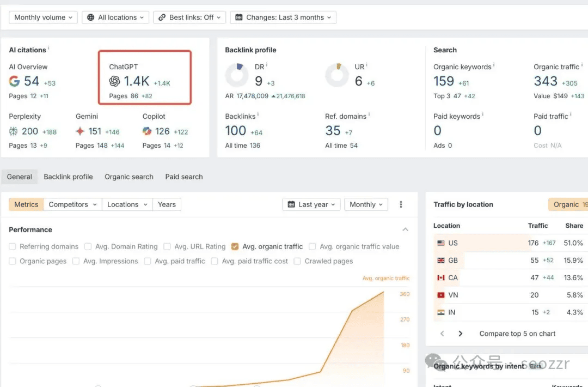Open the three-dot chart options menu

(401, 204)
